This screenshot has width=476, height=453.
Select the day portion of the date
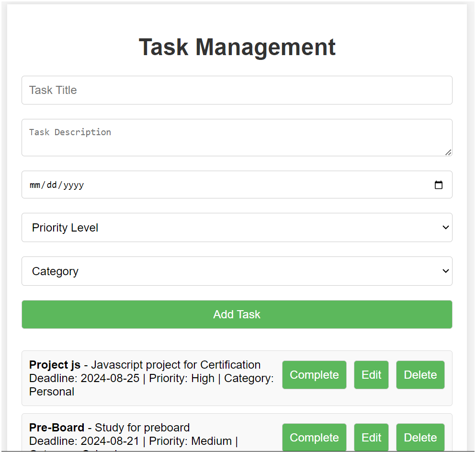point(51,185)
